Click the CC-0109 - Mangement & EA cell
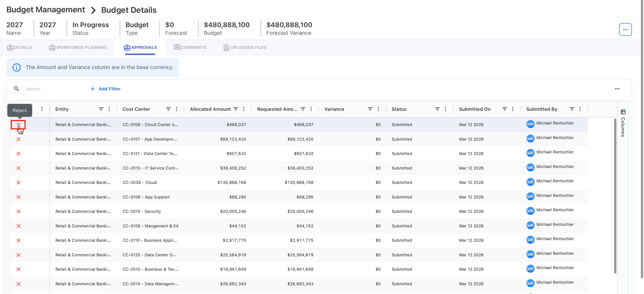The width and height of the screenshot is (644, 294). [150, 226]
